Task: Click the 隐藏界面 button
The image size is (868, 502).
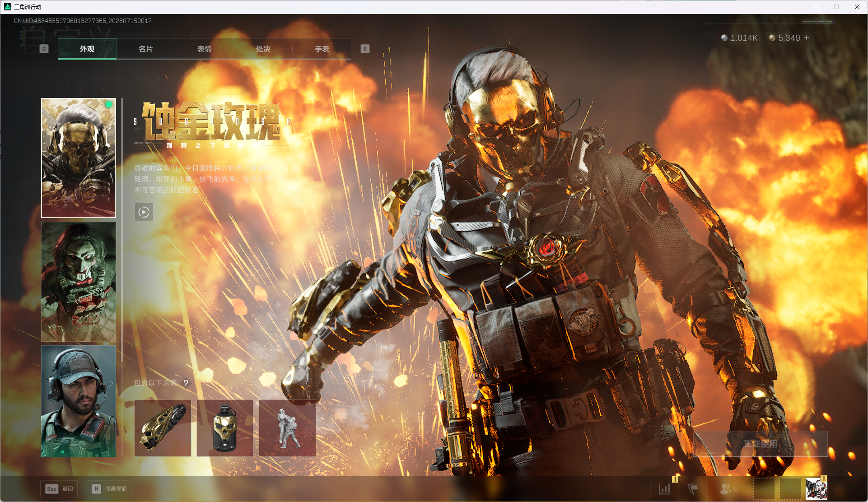Action: click(x=109, y=489)
